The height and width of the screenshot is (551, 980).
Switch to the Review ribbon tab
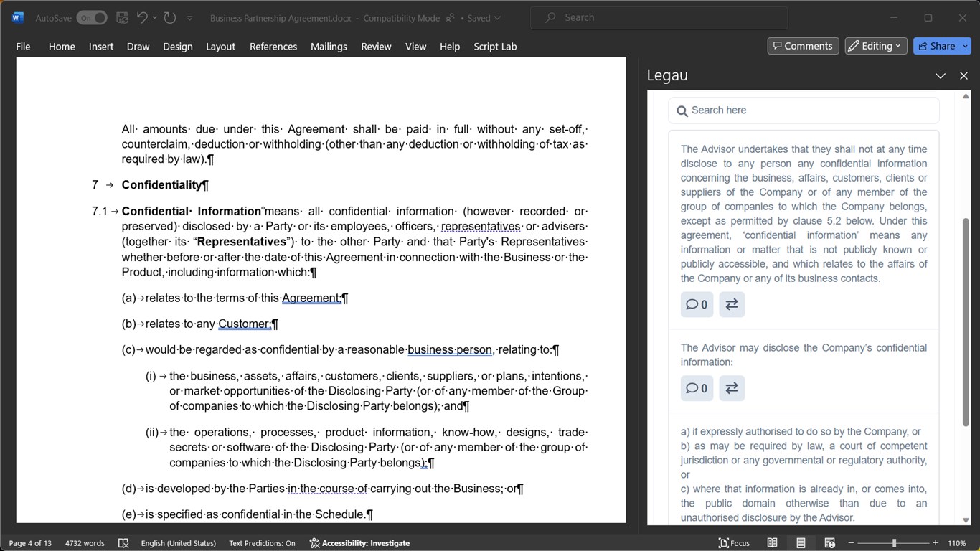tap(376, 46)
